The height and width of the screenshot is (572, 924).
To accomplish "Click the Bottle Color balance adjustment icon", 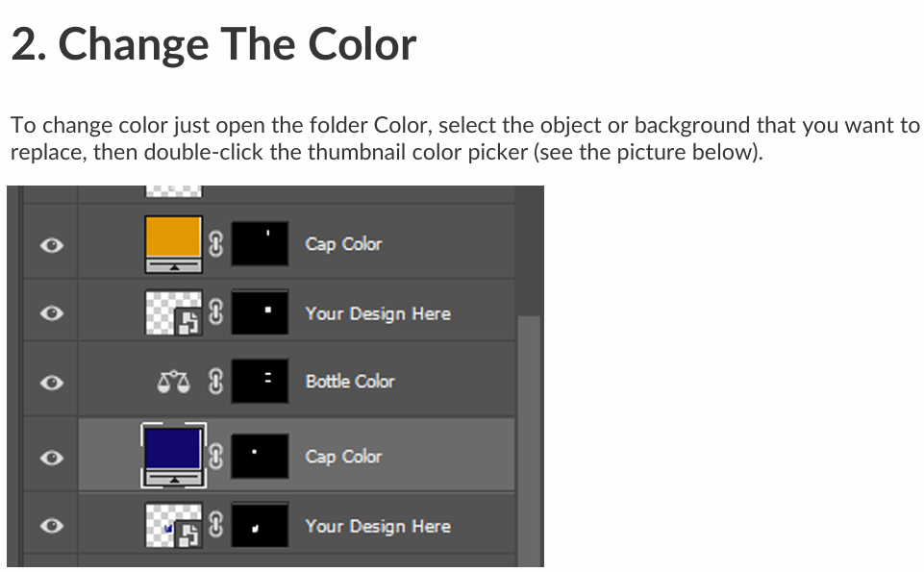I will click(174, 382).
